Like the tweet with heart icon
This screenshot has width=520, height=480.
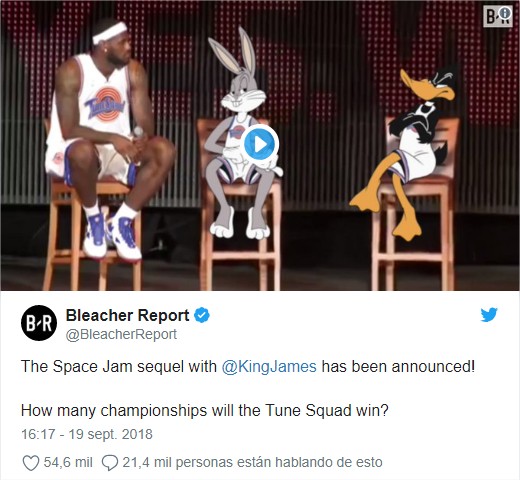[31, 463]
